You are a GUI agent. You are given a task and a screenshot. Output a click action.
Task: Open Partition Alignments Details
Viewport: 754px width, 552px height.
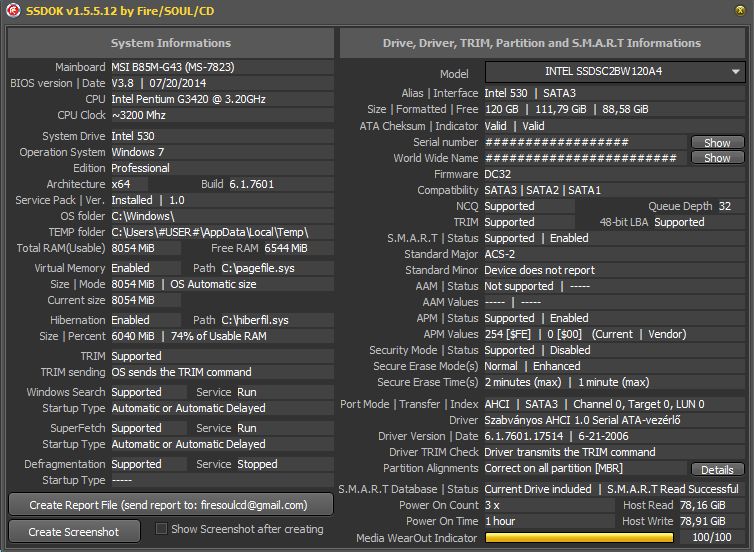pyautogui.click(x=717, y=469)
